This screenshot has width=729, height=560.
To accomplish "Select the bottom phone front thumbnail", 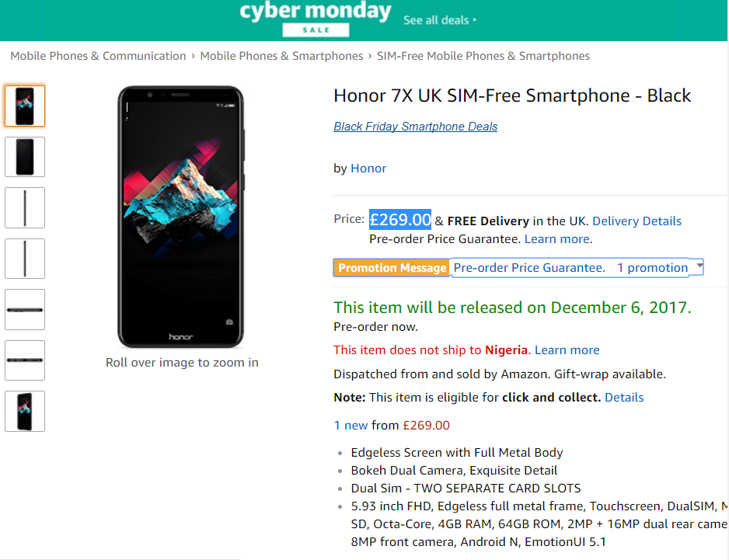I will click(x=24, y=411).
